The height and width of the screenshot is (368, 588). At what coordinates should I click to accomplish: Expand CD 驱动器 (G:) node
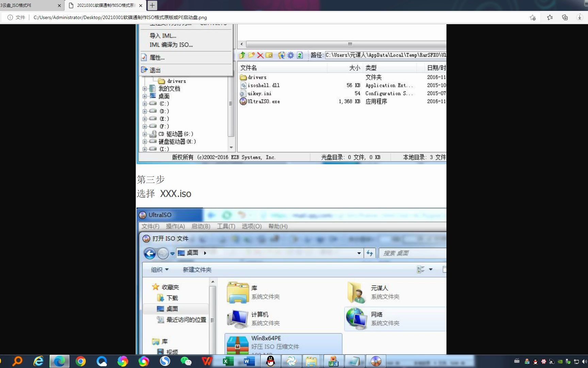145,134
